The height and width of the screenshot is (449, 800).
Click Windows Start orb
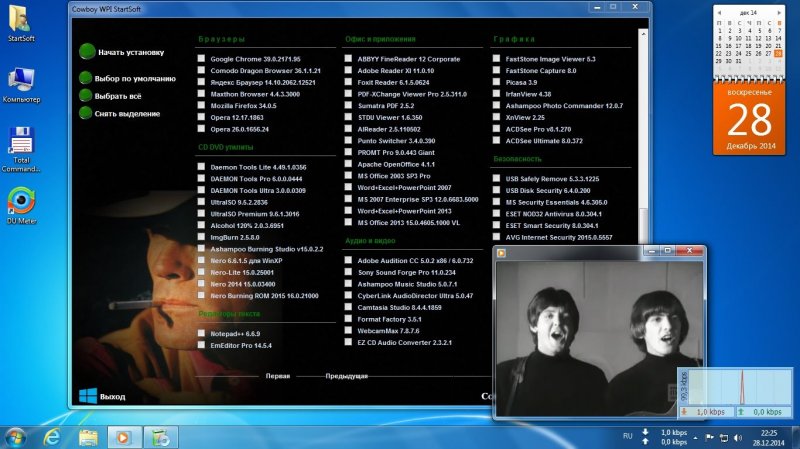tap(15, 437)
